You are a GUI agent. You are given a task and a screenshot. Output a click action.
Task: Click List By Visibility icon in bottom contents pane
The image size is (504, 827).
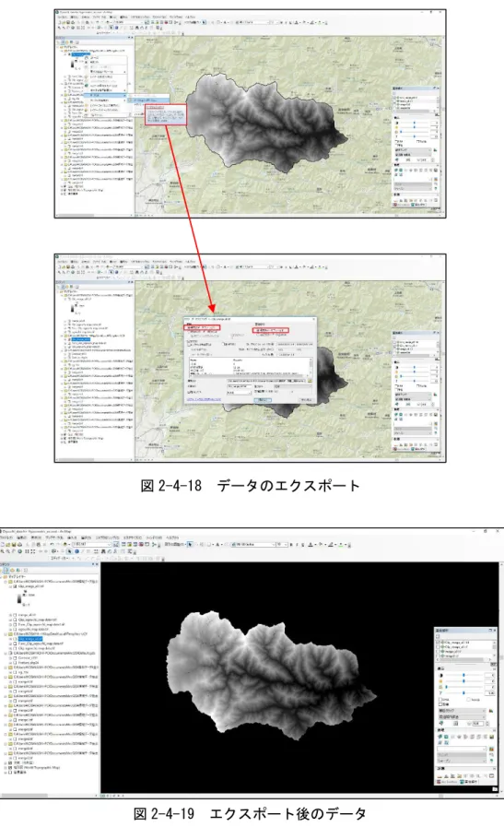(x=12, y=570)
